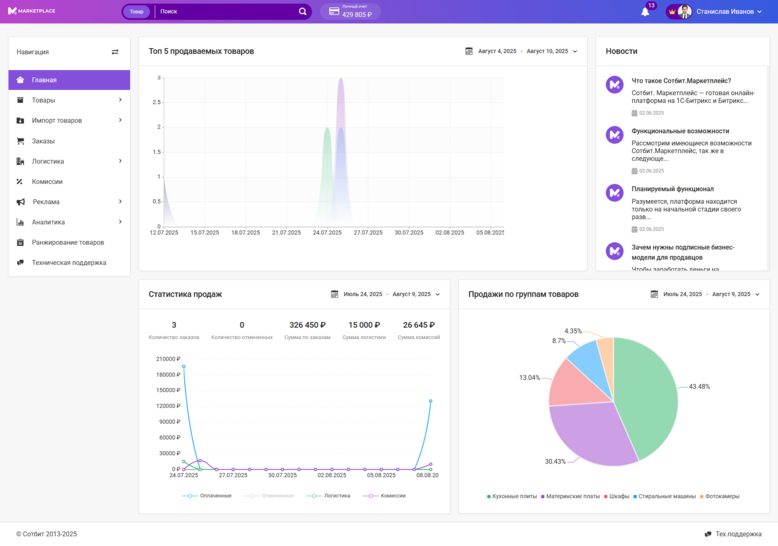Screen dimensions: 778x546
Task: Collapse the navigation sidebar with arrows icon
Action: tap(115, 51)
